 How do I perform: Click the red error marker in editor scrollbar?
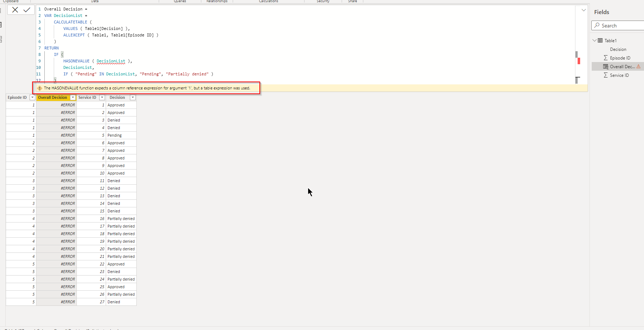click(579, 61)
